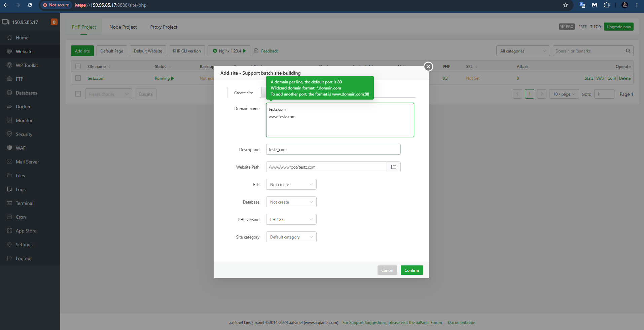Click the Website Path input field
This screenshot has width=644, height=330.
click(x=326, y=167)
